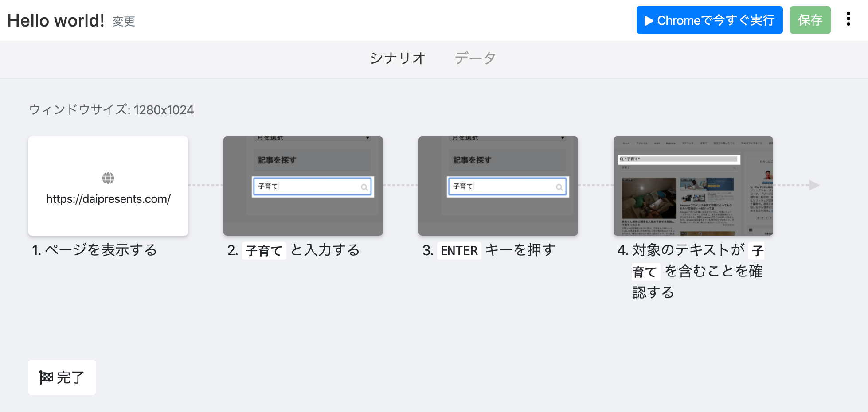Click the globe icon in step 1 card
Screen dimensions: 868x412
108,178
